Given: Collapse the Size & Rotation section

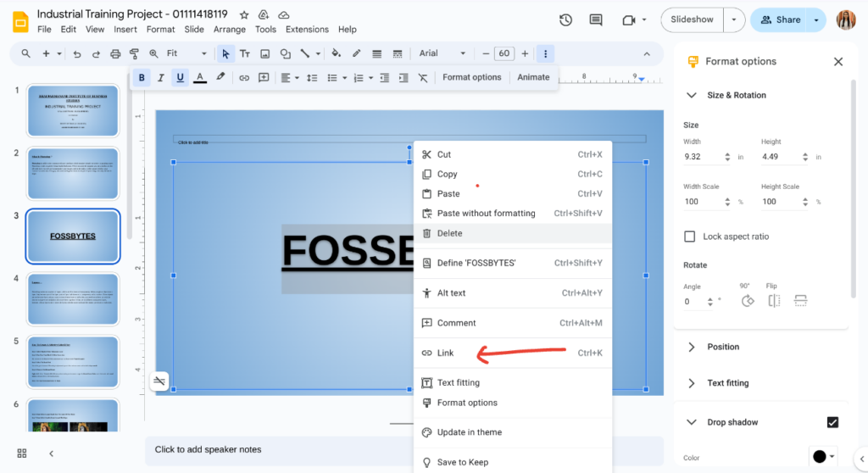Looking at the screenshot, I should (x=692, y=95).
